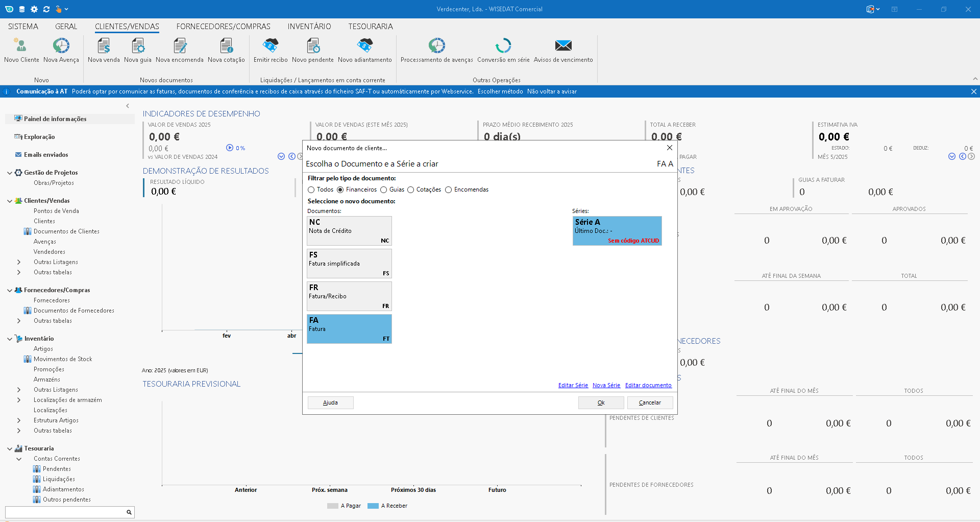
Task: Open Processamento de avenças
Action: pyautogui.click(x=436, y=46)
